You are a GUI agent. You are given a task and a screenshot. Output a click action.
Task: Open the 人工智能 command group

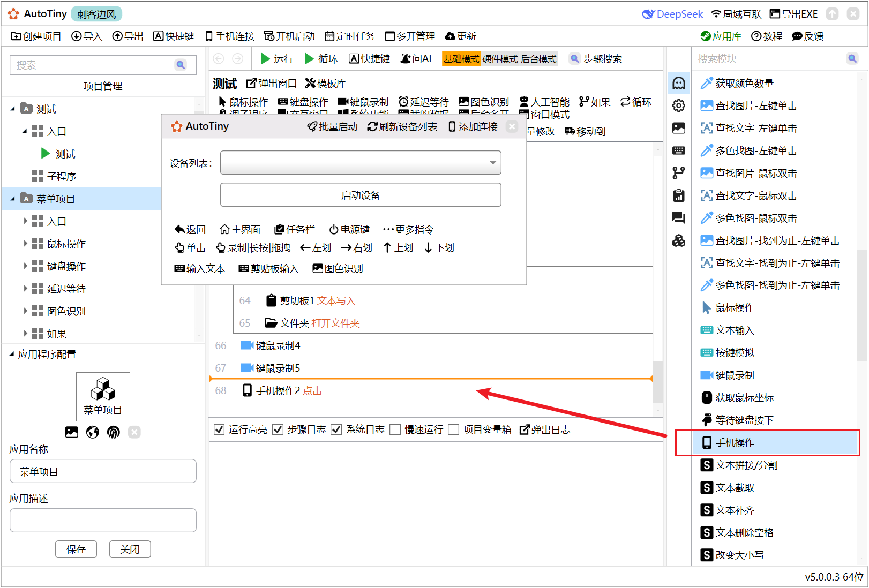(x=544, y=102)
